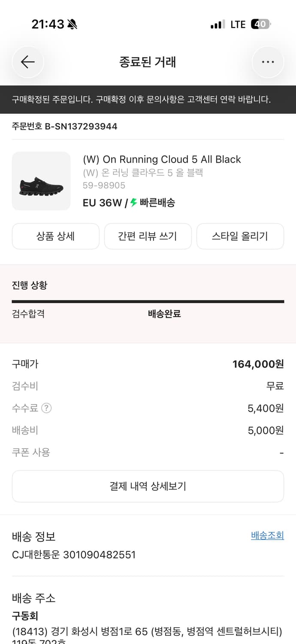This screenshot has height=644, width=296.
Task: Tap the On Running Cloud 5 product thumbnail
Action: [41, 181]
